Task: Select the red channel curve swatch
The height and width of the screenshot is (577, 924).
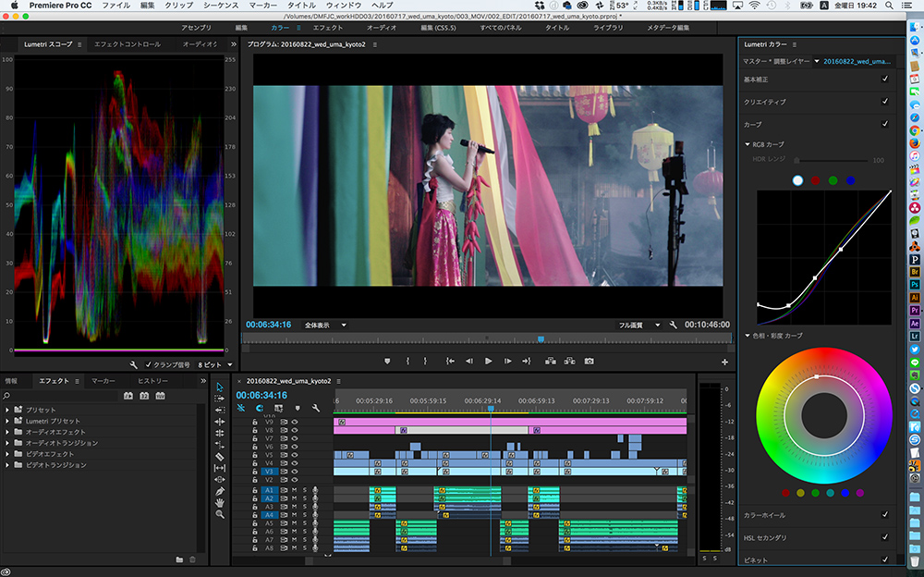Action: pos(815,180)
